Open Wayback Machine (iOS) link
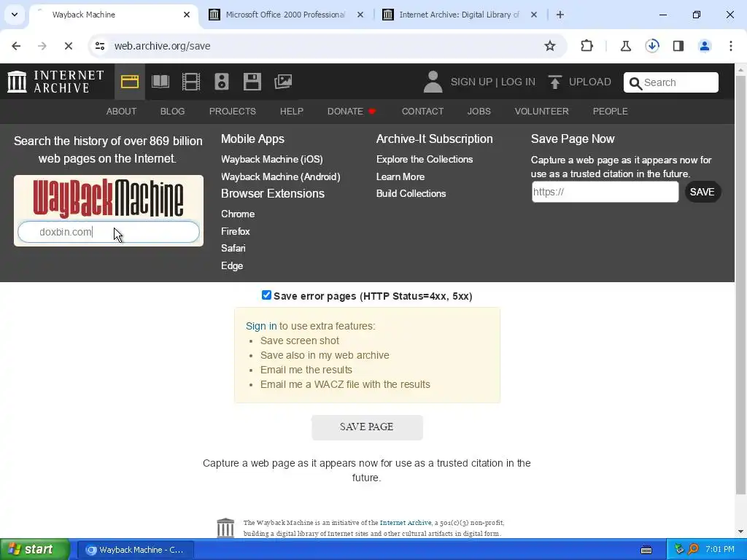Screen dimensions: 747x560 (271, 160)
